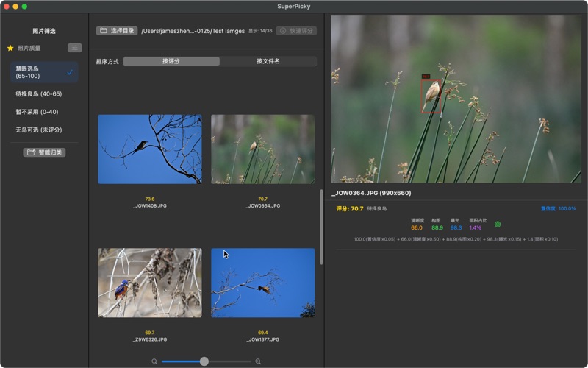Click the filter list icon next to 照片质量

click(x=74, y=48)
